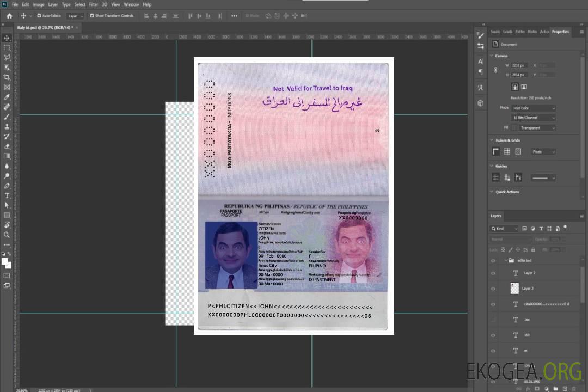Show the hidden '1se' text layer
The width and height of the screenshot is (588, 392).
pos(493,320)
